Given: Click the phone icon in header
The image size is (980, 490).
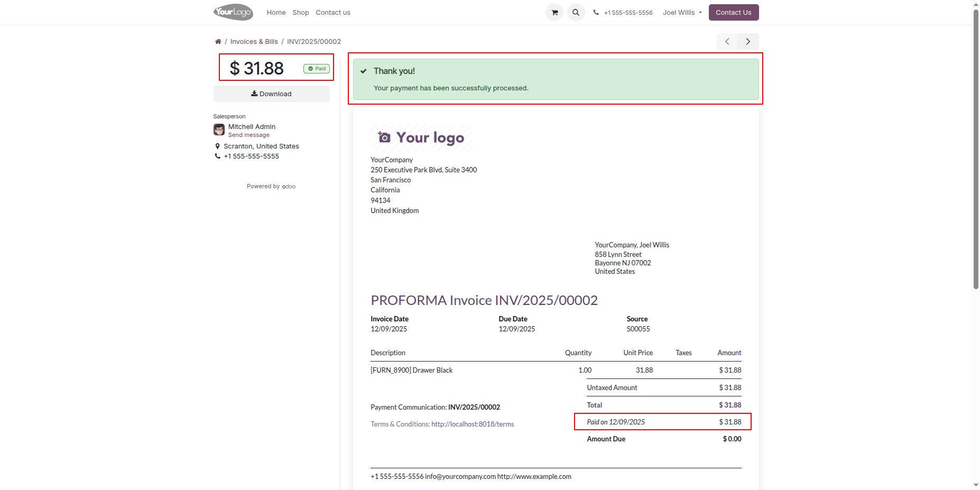Looking at the screenshot, I should pos(596,13).
